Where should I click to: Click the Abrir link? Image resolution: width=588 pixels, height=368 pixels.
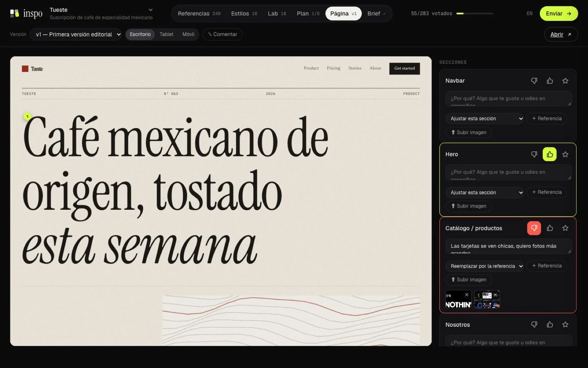click(x=561, y=34)
